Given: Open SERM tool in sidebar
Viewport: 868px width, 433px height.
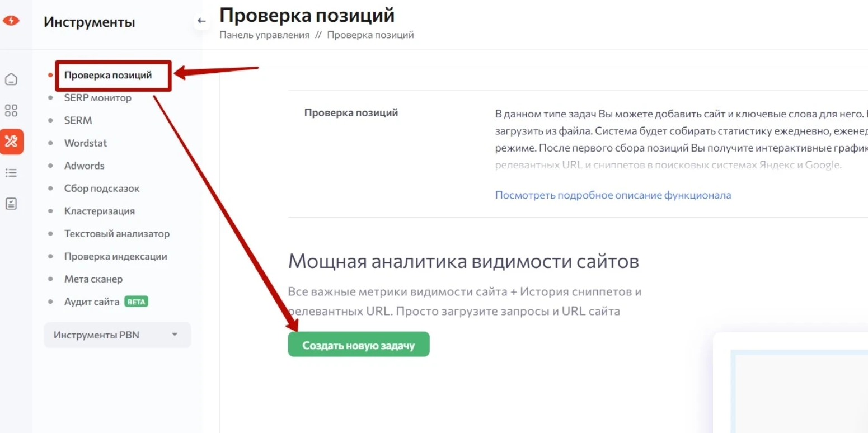Looking at the screenshot, I should coord(78,120).
